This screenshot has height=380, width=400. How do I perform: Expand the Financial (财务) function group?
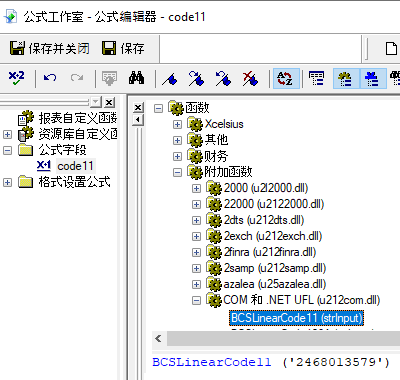(x=177, y=156)
